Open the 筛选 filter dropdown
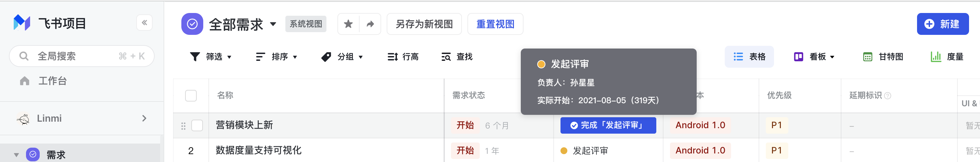The width and height of the screenshot is (980, 162). tap(210, 57)
